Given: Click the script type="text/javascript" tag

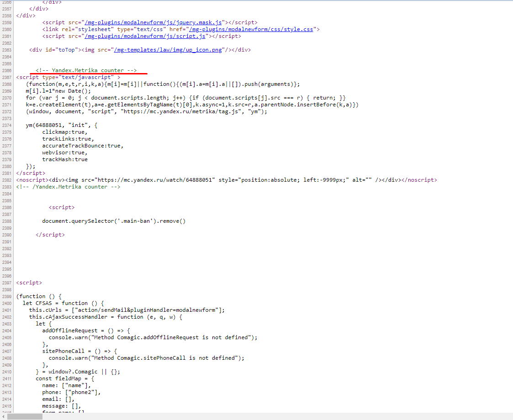Looking at the screenshot, I should tap(68, 77).
